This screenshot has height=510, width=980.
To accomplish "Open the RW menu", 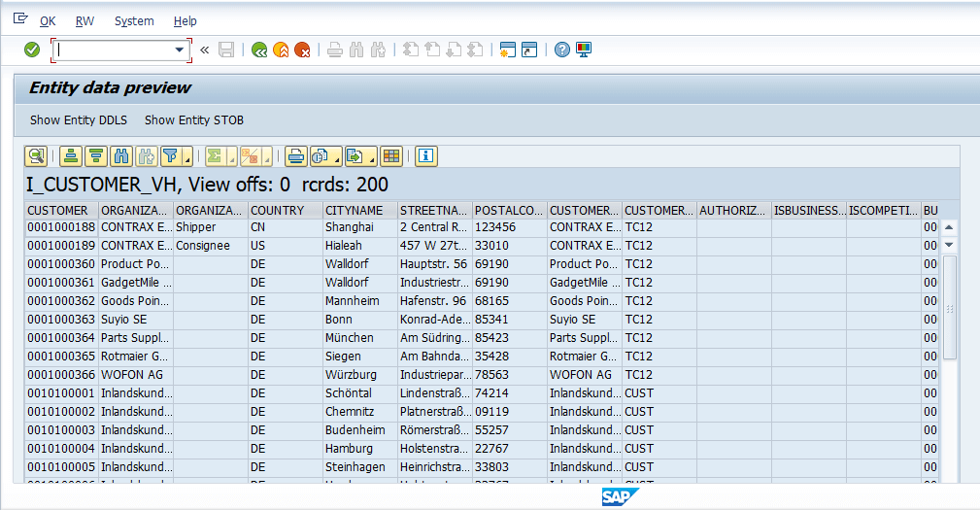I will coord(85,21).
